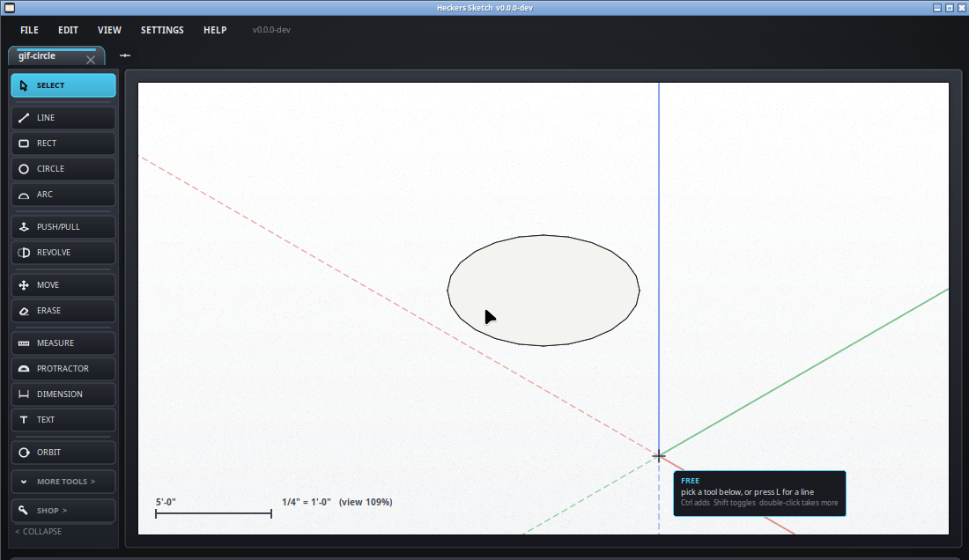
Task: Activate the Orbit tool
Action: point(63,452)
